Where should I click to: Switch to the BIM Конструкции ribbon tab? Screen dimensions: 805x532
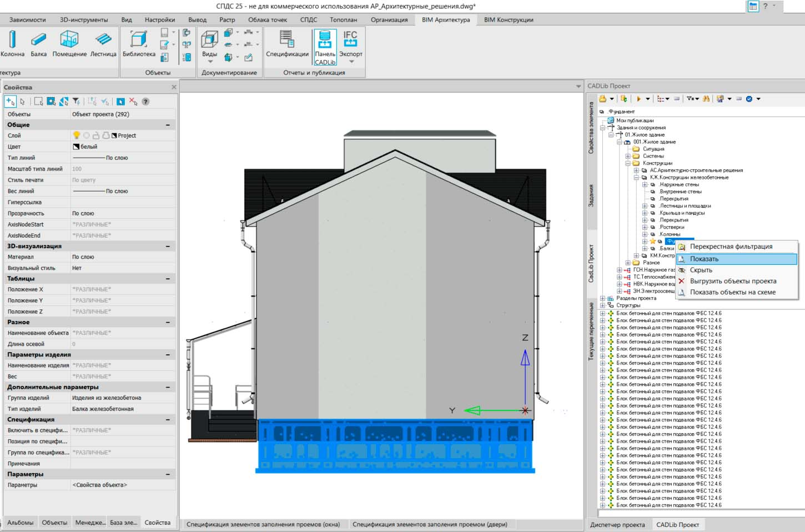(x=508, y=19)
